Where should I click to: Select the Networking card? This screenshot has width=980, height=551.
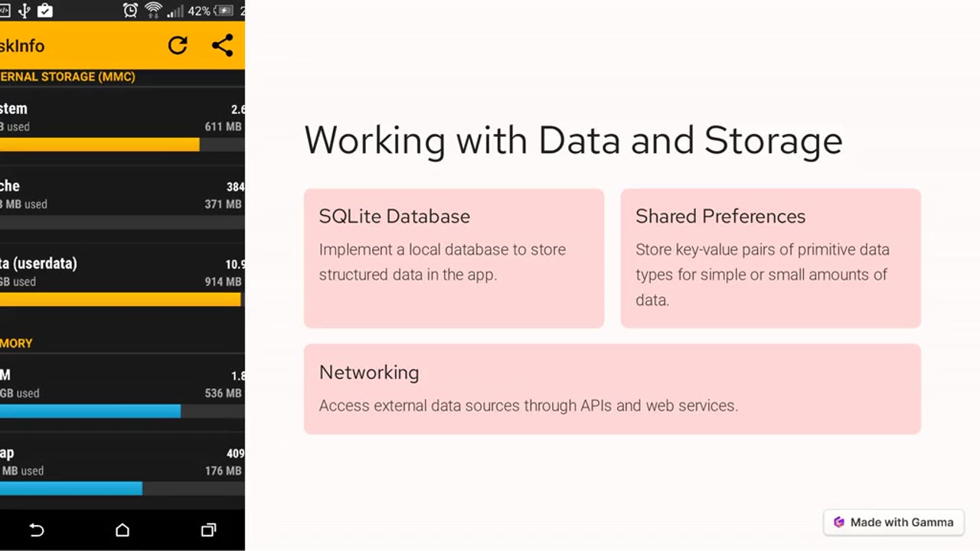(612, 390)
